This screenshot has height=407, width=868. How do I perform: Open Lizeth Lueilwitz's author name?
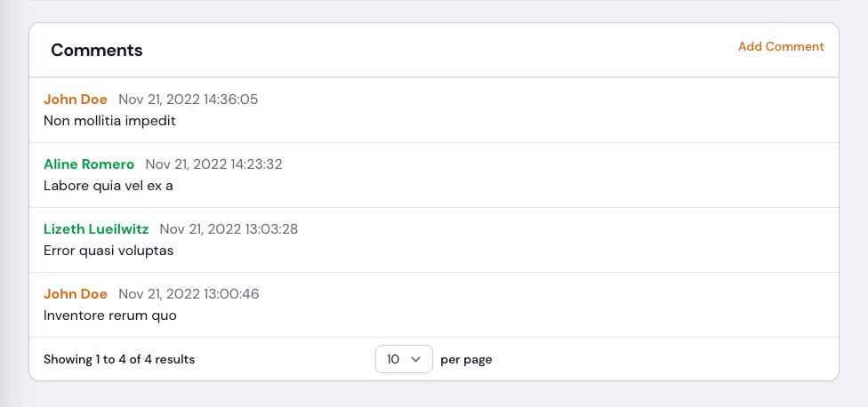click(x=96, y=229)
